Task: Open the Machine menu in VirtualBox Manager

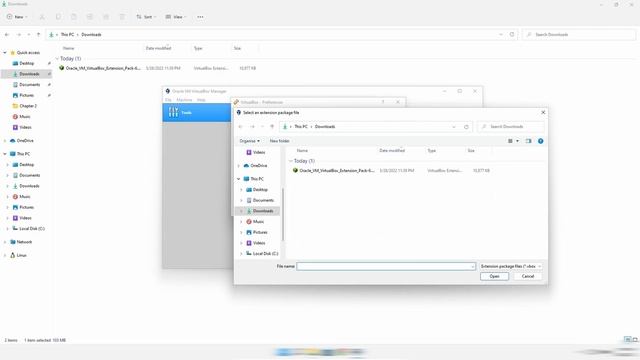Action: 184,100
